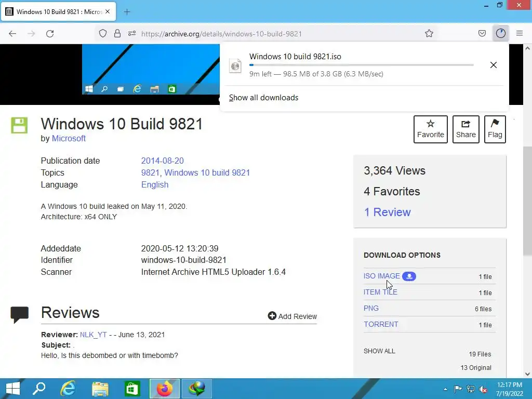This screenshot has width=532, height=399.
Task: Open a new browser tab
Action: click(x=127, y=12)
